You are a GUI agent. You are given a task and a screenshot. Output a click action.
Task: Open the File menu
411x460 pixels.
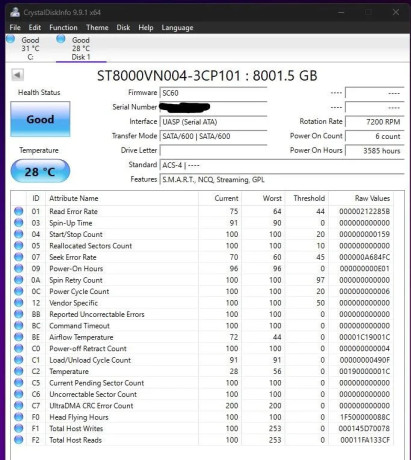pyautogui.click(x=15, y=28)
